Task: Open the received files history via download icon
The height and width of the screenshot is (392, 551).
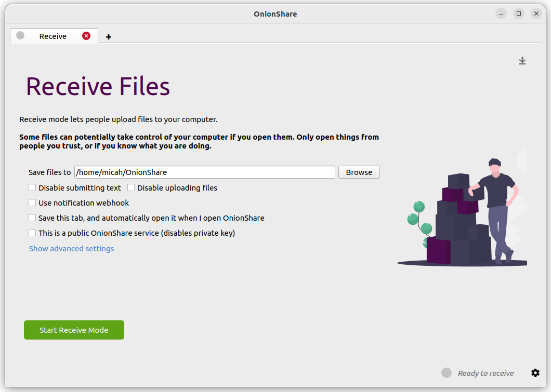Action: [522, 61]
